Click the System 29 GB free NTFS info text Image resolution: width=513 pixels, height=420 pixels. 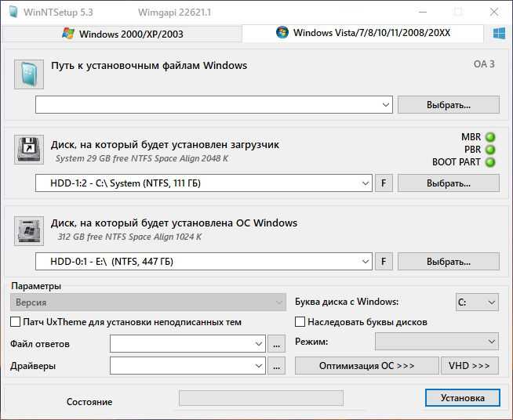142,158
